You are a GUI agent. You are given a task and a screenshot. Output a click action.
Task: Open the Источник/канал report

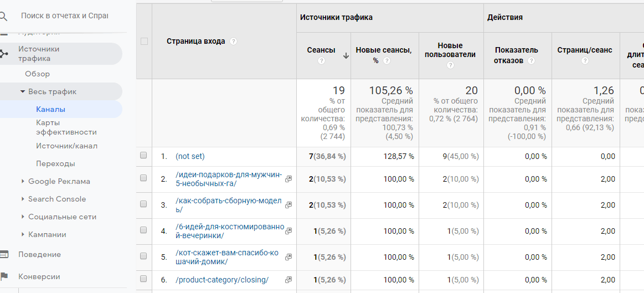66,146
